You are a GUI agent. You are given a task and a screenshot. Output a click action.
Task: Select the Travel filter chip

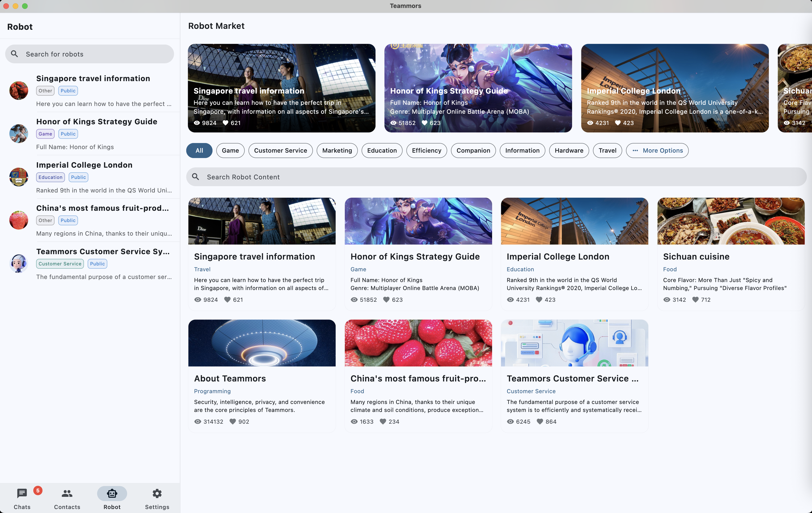click(x=607, y=151)
